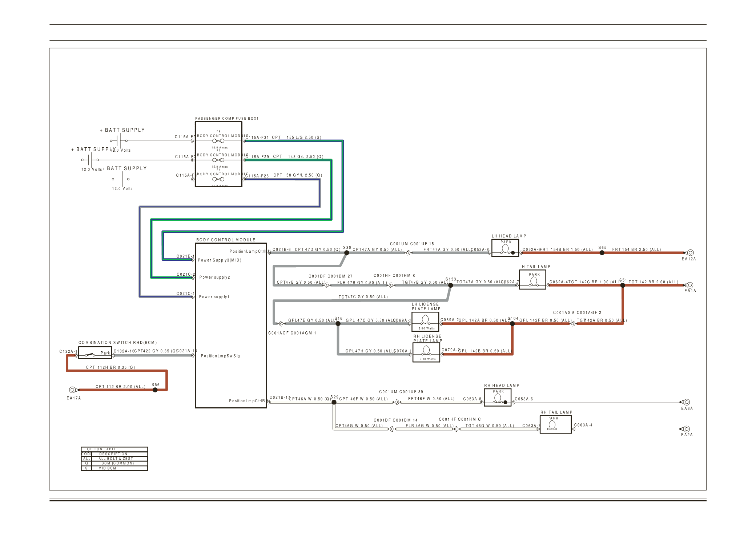Click the S30 splice dot

(347, 253)
